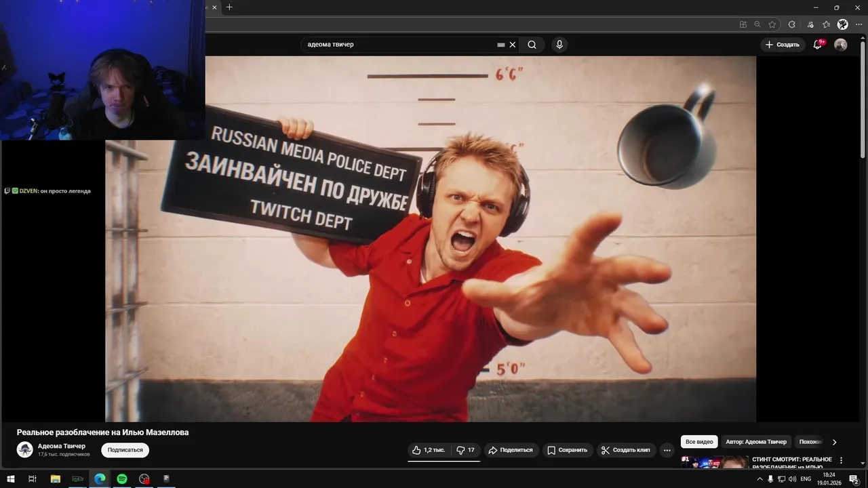
Task: Open more actions ellipsis under video
Action: click(667, 450)
